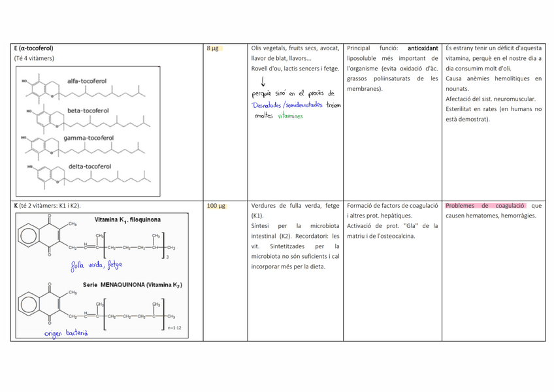This screenshot has width=554, height=392.
Task: Click 'liposoluble més important de' line
Action: click(393, 58)
